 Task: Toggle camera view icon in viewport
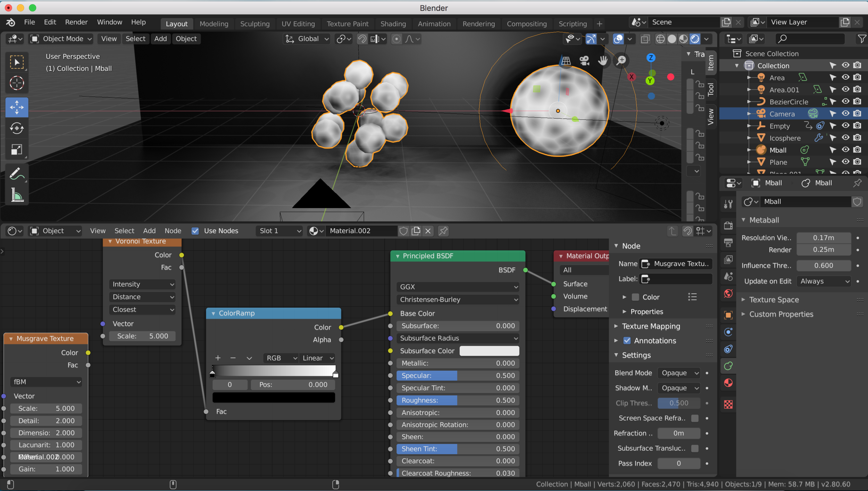[585, 61]
